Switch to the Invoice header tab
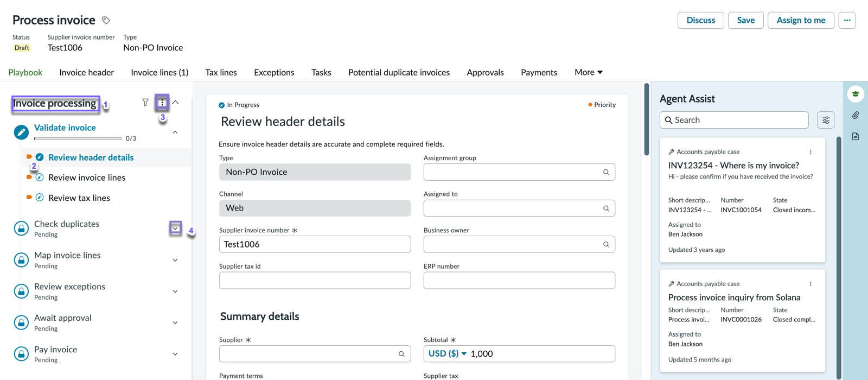The height and width of the screenshot is (380, 868). coord(87,72)
